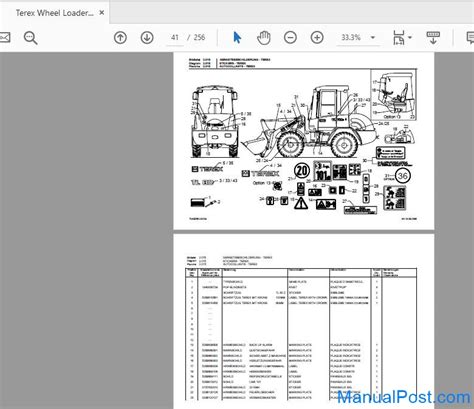Click the page number field showing 41
474x409 pixels.
175,38
